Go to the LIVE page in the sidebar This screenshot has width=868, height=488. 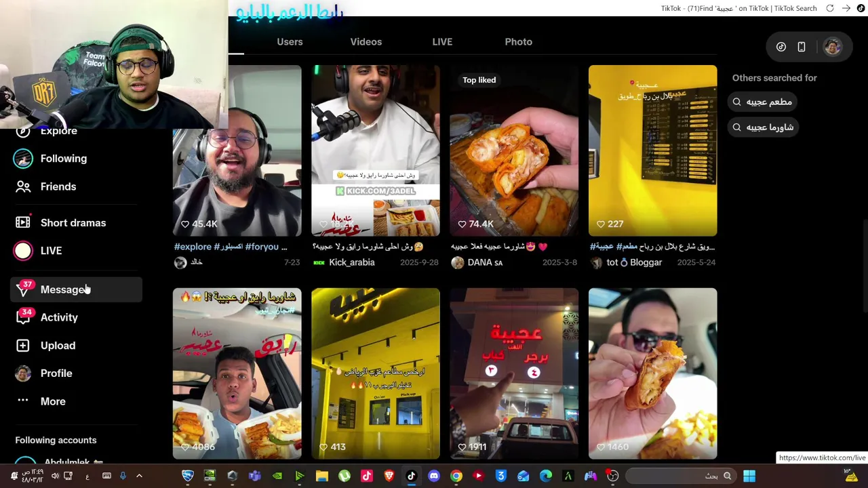51,251
